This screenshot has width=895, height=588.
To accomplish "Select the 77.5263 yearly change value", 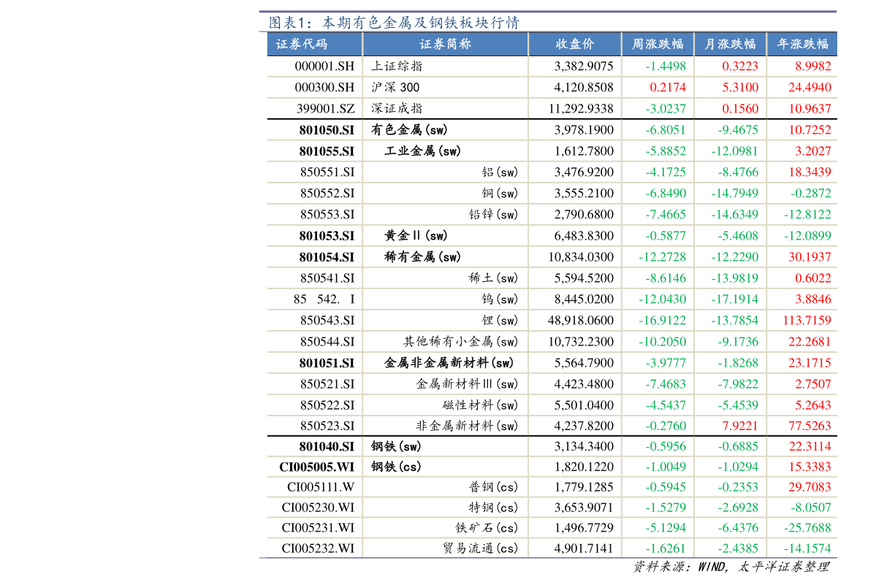I will tap(810, 425).
